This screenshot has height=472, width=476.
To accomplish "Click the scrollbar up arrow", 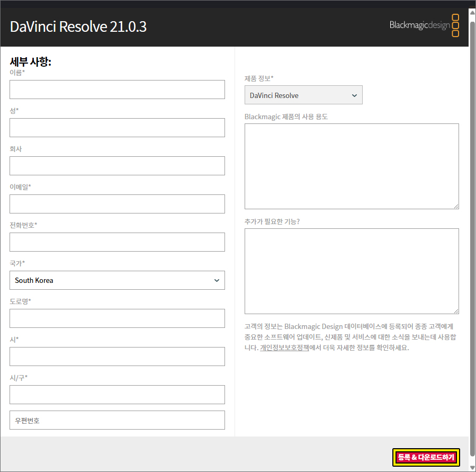I will 472,13.
